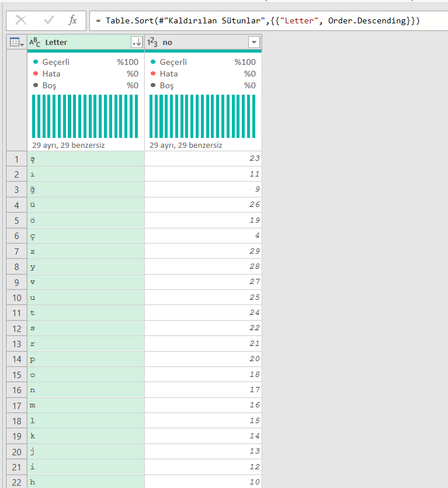This screenshot has width=448, height=488.
Task: Select the cell containing letter ğ
Action: click(x=86, y=190)
